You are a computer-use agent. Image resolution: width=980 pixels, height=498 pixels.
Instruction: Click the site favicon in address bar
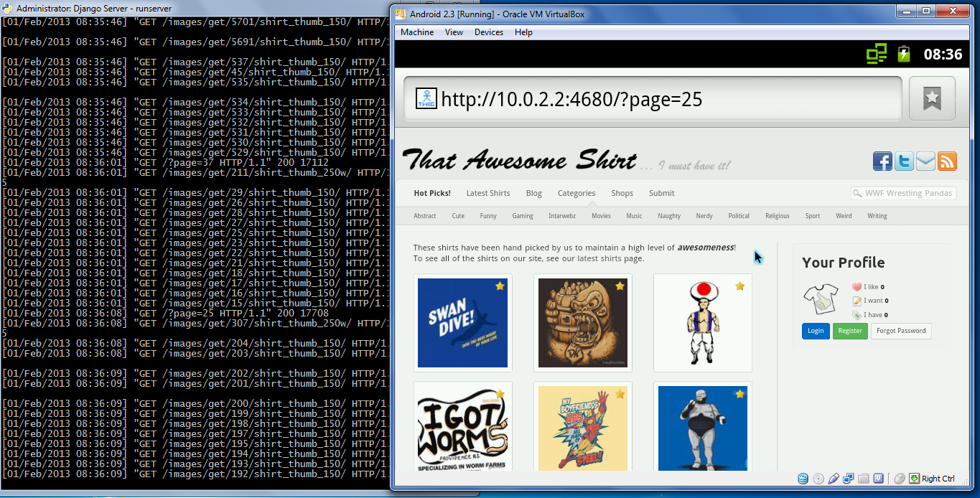point(426,99)
